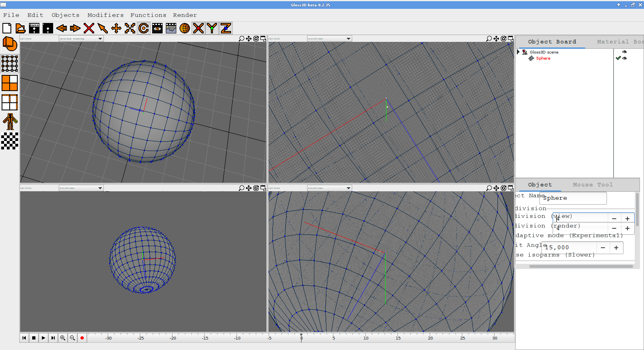Expand the Gloss3D scene tree node

pyautogui.click(x=518, y=52)
